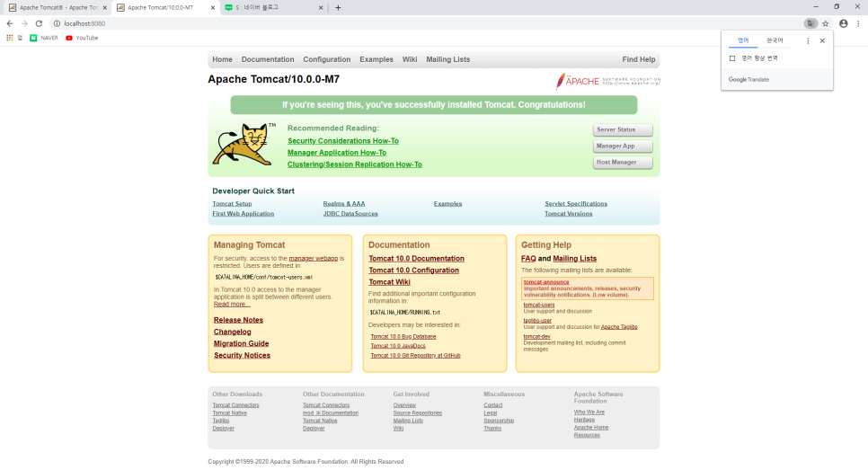Click the site info icon in address bar
This screenshot has height=470, width=868.
[57, 23]
